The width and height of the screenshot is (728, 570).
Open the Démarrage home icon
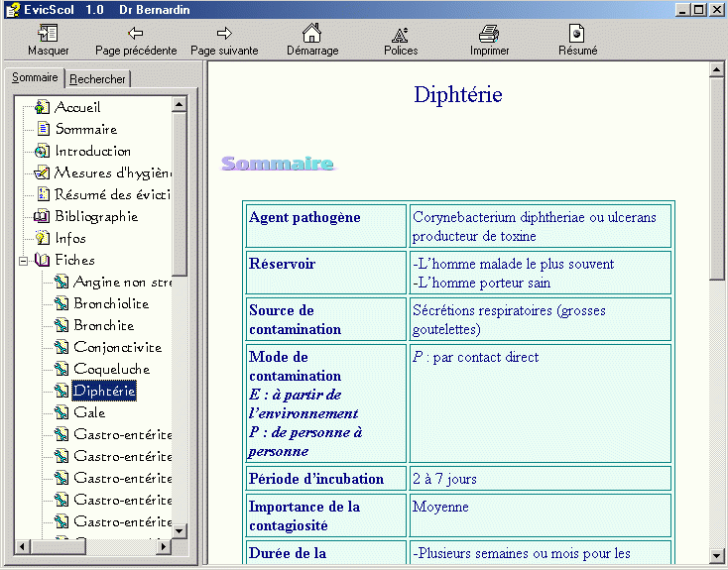312,33
